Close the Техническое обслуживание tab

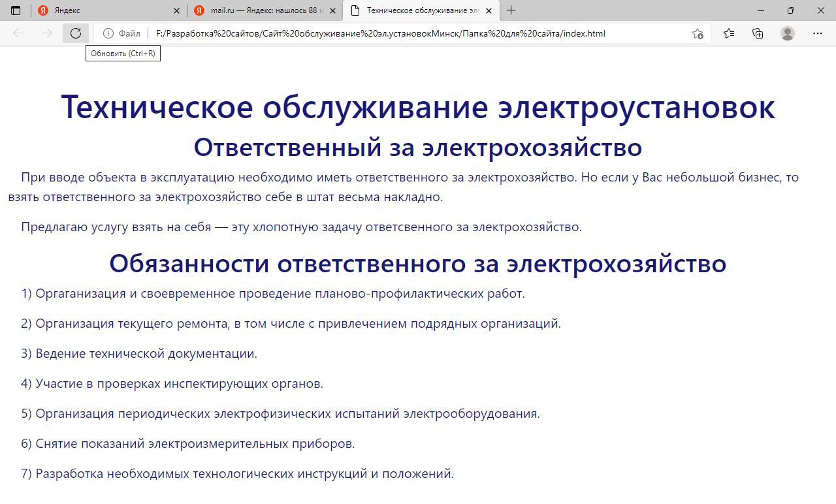point(489,10)
